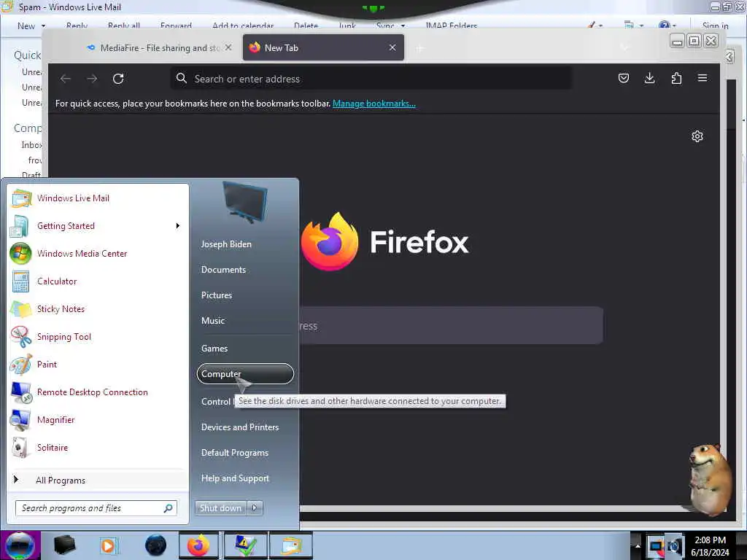Open the black box taskbar icon
747x560 pixels.
pos(64,545)
